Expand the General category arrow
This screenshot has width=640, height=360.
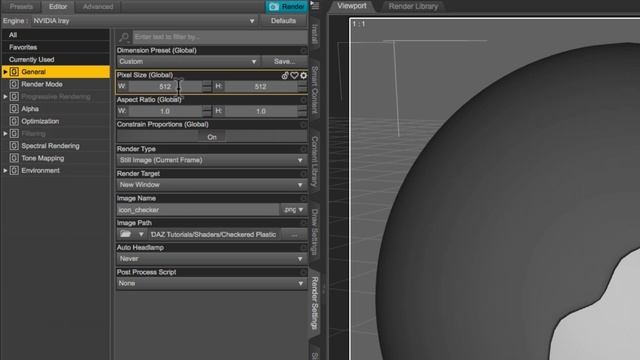(5, 72)
